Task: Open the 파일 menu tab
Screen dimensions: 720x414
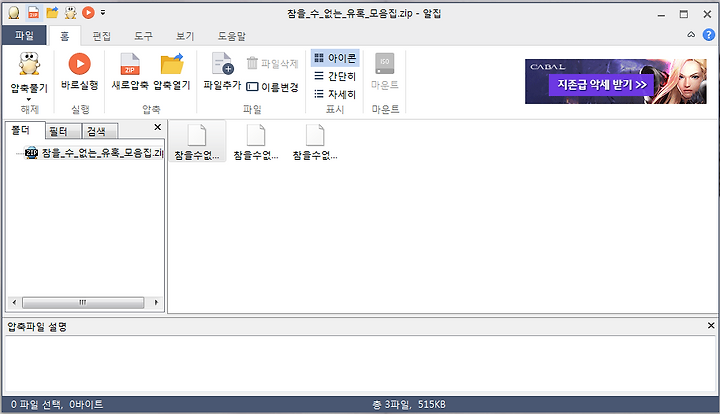Action: tap(24, 35)
